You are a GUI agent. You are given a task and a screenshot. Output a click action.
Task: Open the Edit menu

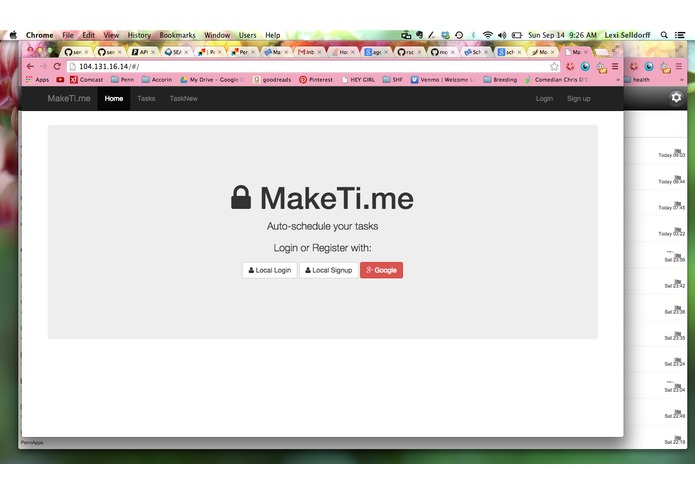click(x=89, y=35)
